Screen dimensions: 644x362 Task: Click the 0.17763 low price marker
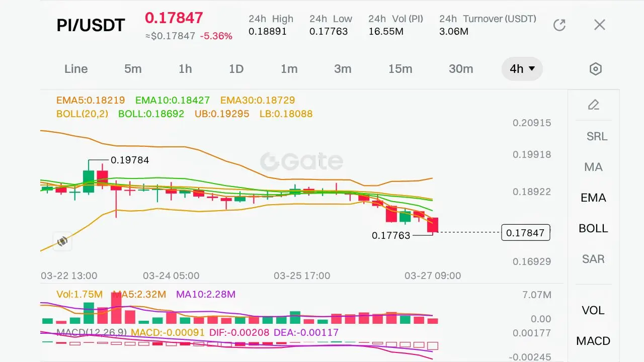(391, 235)
